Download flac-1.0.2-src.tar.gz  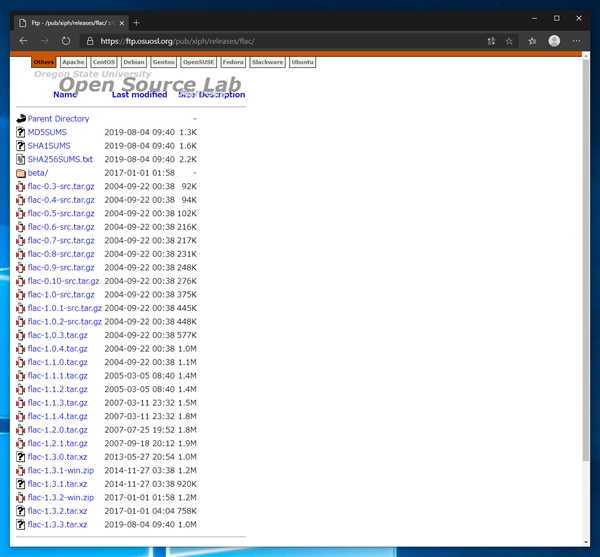(65, 322)
